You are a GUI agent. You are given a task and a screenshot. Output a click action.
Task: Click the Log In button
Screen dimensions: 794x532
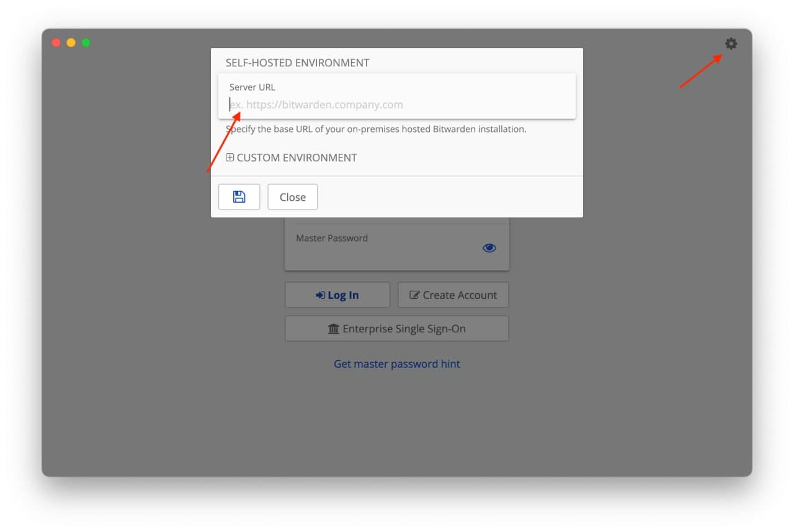(x=337, y=295)
